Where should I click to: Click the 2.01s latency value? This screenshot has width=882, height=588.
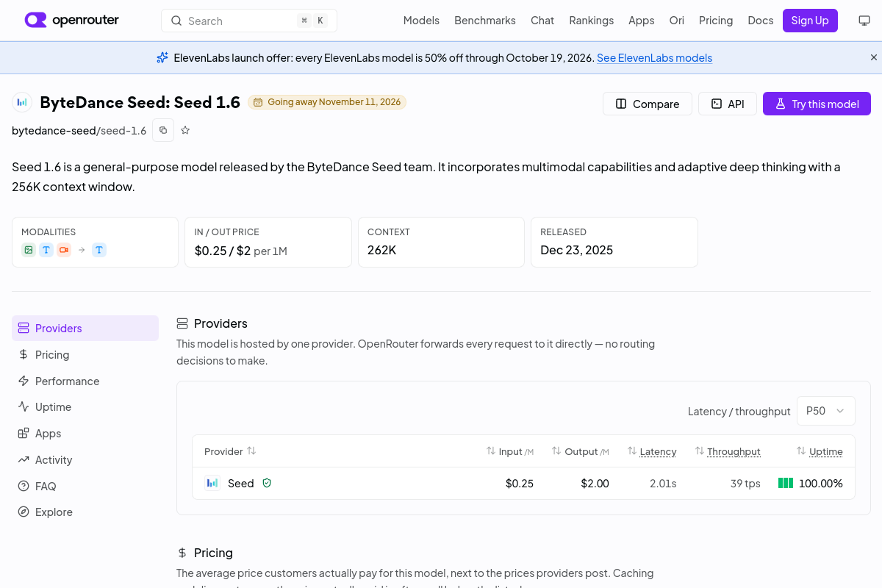[x=663, y=484]
